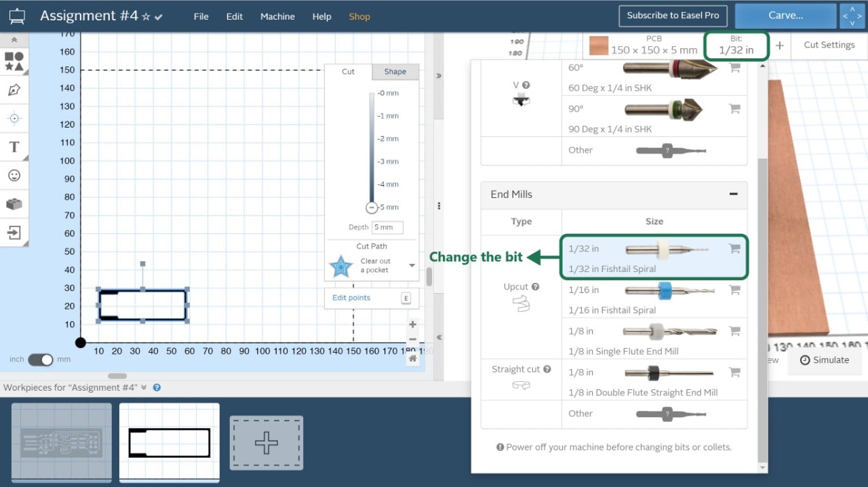Toggle units between inch and mm

(x=40, y=359)
